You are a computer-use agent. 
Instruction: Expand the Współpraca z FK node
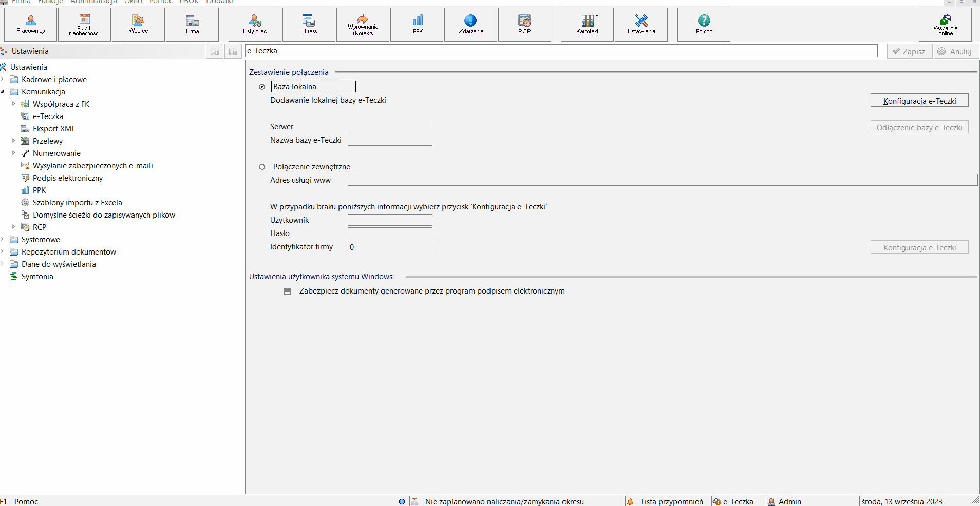pos(14,104)
